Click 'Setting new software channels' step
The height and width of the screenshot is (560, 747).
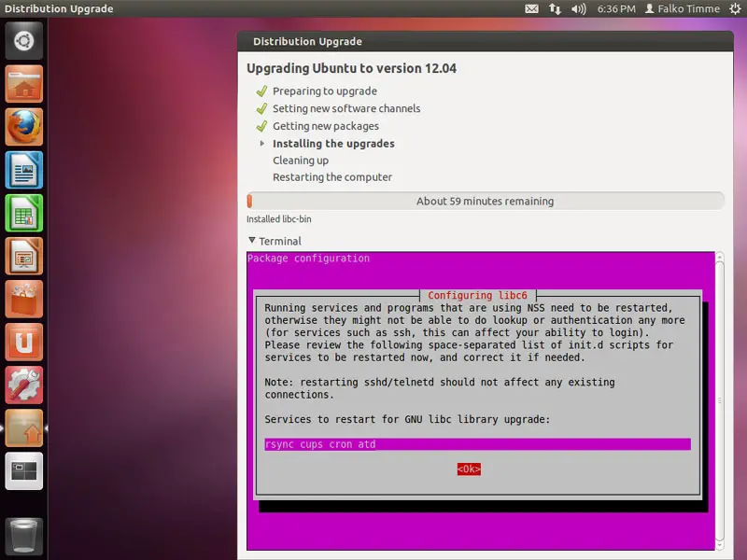(346, 108)
